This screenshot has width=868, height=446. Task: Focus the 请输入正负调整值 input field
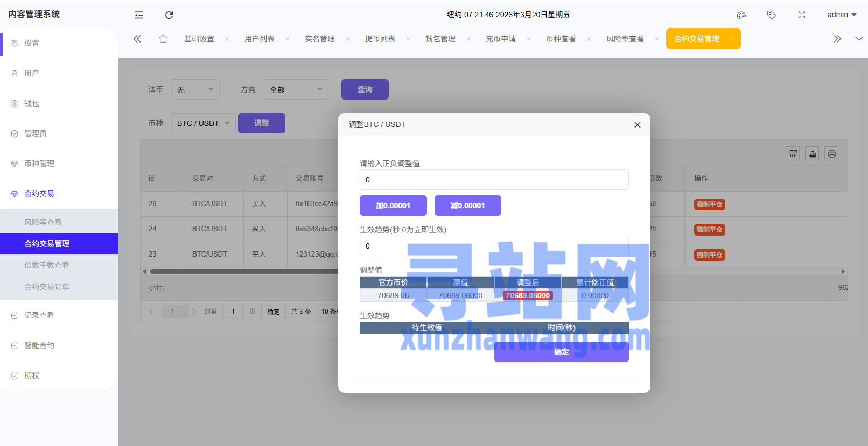(494, 180)
